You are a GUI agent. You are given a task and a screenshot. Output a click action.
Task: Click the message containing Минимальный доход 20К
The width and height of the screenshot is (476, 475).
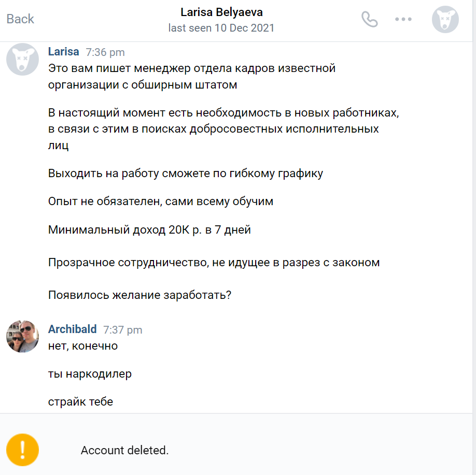pyautogui.click(x=149, y=229)
